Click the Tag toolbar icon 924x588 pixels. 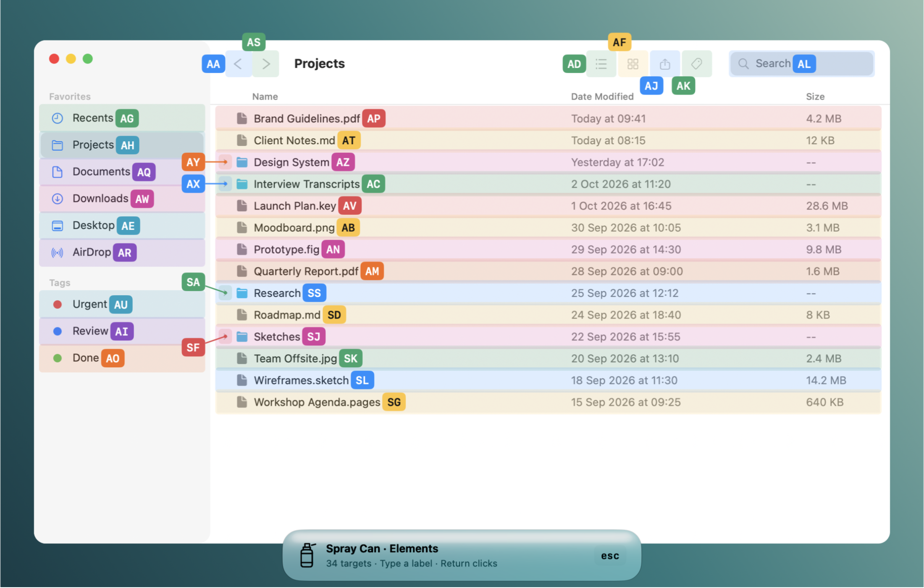pyautogui.click(x=697, y=64)
